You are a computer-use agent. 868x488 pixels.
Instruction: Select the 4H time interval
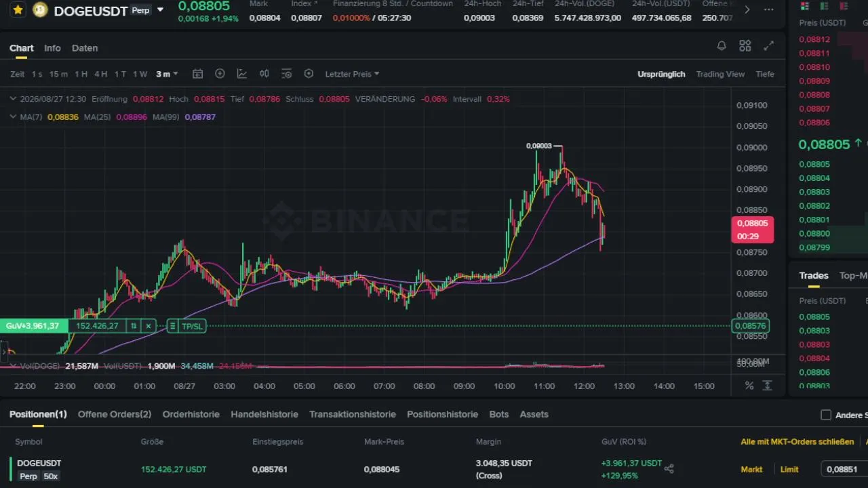point(100,74)
